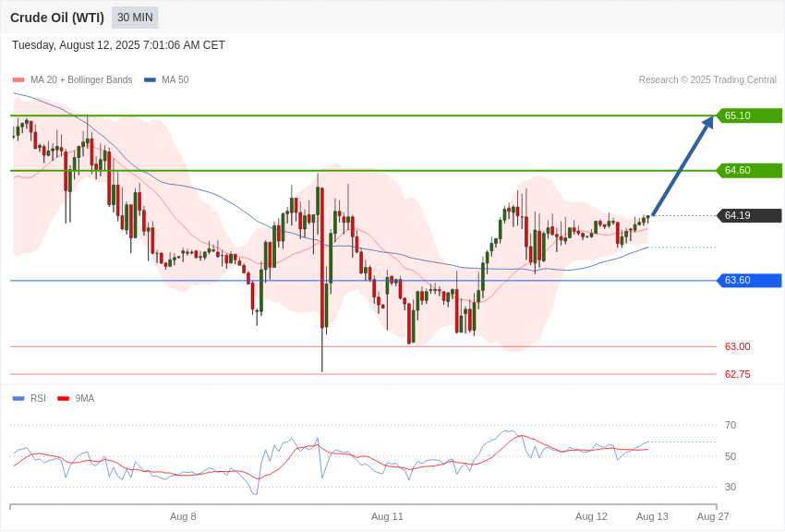This screenshot has height=532, width=785.
Task: Click the 63.00 support level value
Action: tap(738, 346)
